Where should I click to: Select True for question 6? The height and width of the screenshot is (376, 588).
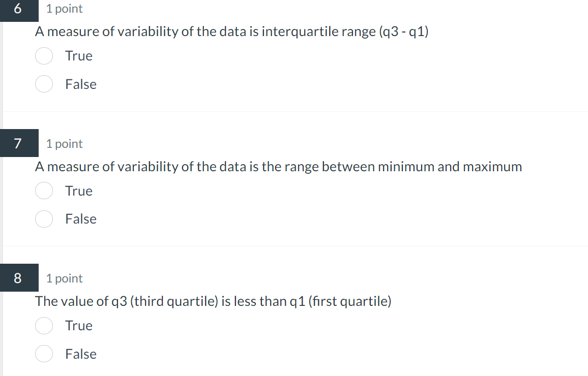pyautogui.click(x=44, y=56)
